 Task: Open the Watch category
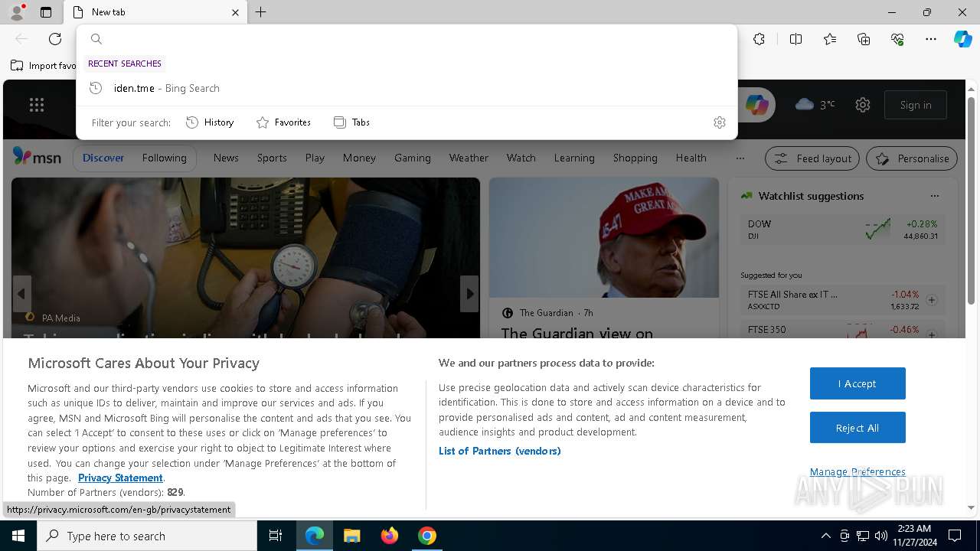(521, 158)
